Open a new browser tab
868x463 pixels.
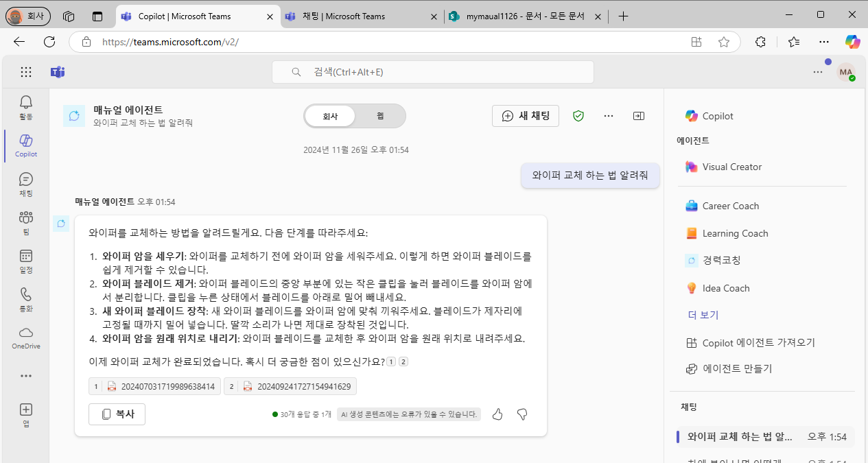coord(623,16)
